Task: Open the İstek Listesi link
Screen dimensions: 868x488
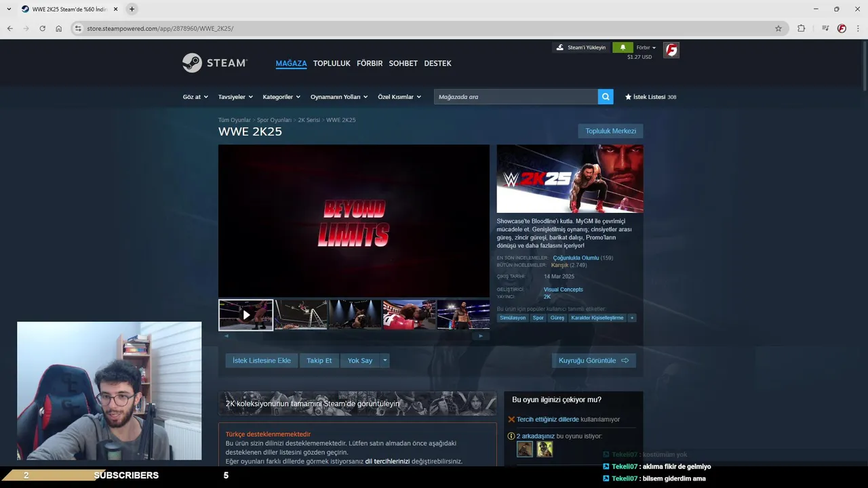Action: 650,97
